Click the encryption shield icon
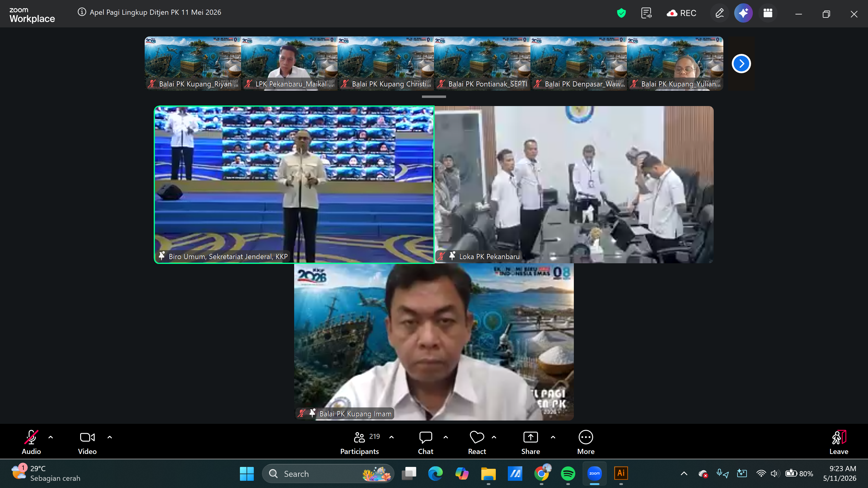The image size is (868, 488). 621,13
